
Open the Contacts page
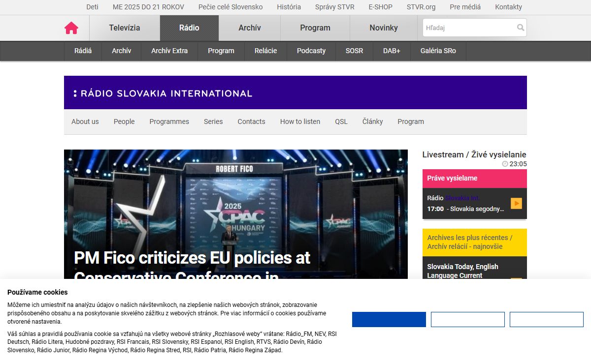tap(252, 121)
